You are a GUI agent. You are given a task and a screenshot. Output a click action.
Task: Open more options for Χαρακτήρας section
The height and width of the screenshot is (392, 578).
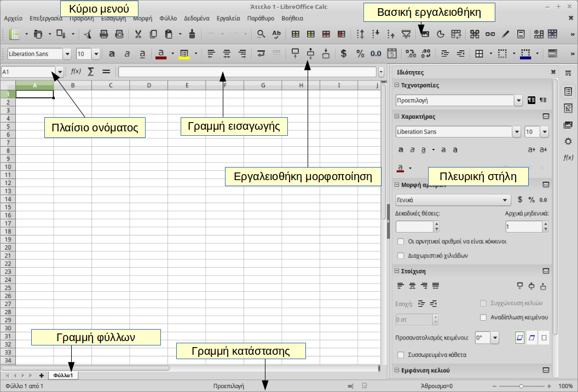pos(546,116)
